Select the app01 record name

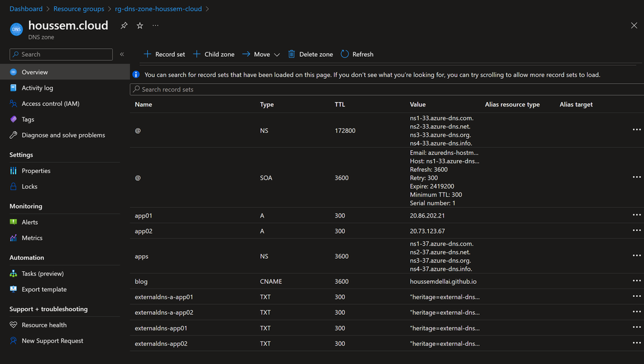(x=143, y=216)
